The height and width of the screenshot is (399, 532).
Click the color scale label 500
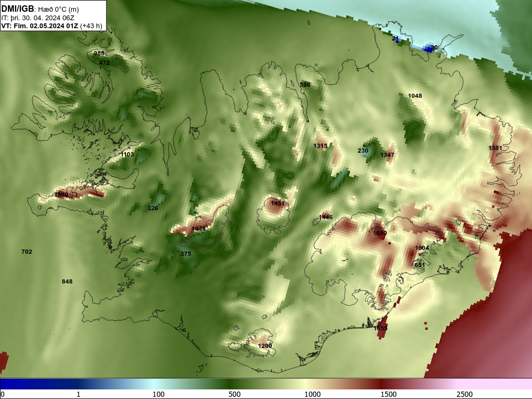(x=235, y=394)
